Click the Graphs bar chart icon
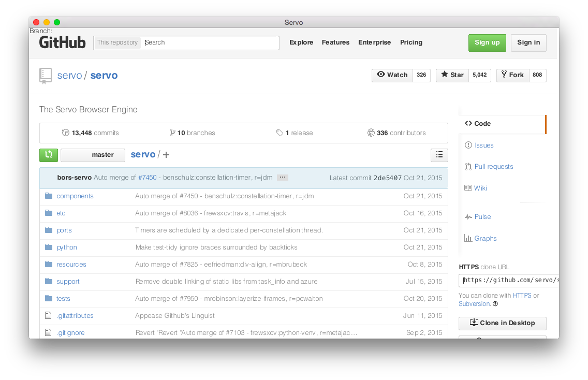Viewport: 588px width, 380px height. pos(468,238)
